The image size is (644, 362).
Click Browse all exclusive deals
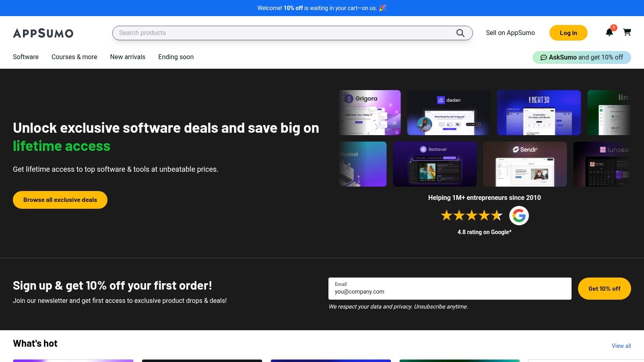tap(60, 200)
